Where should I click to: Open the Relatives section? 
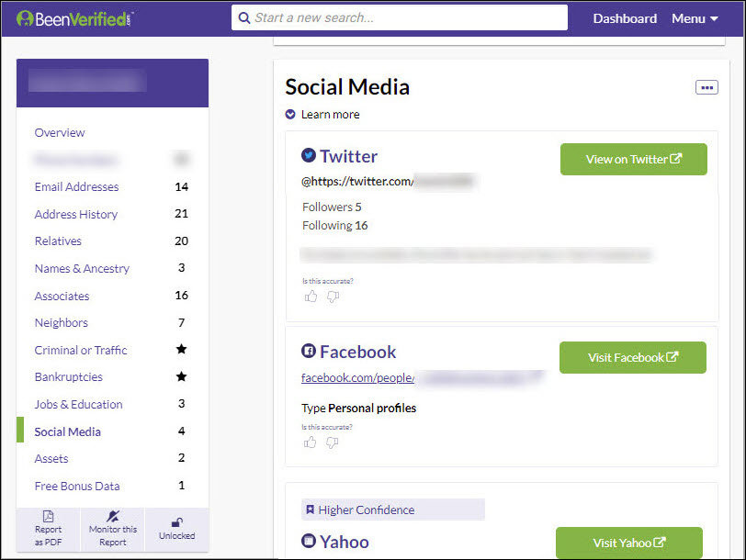(x=58, y=241)
